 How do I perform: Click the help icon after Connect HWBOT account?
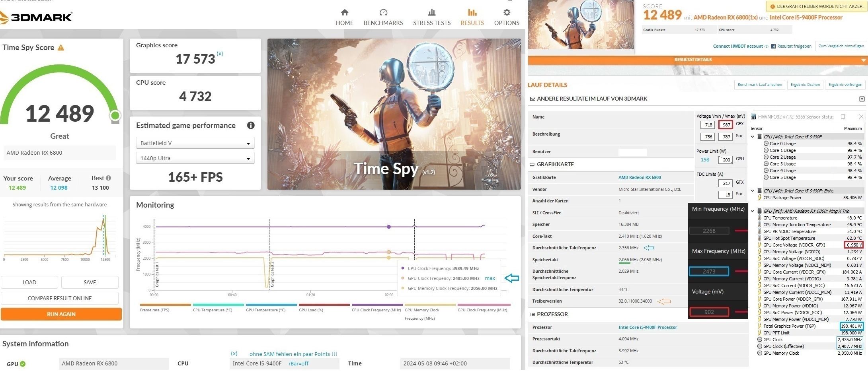point(767,46)
